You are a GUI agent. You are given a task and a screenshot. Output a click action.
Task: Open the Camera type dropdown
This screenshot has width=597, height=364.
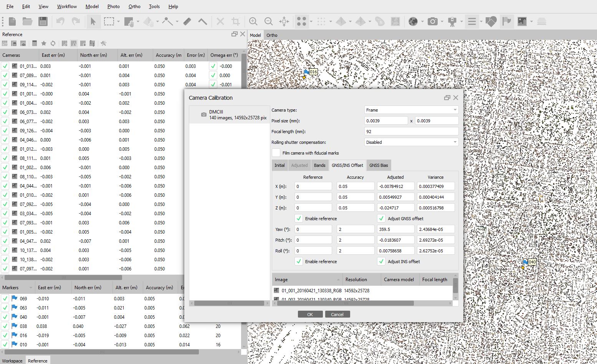[411, 110]
